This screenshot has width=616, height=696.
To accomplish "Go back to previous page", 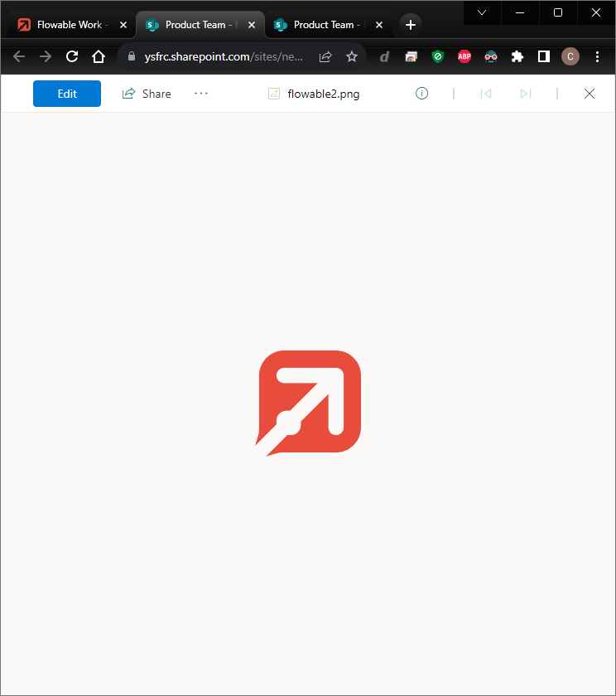I will coord(19,56).
